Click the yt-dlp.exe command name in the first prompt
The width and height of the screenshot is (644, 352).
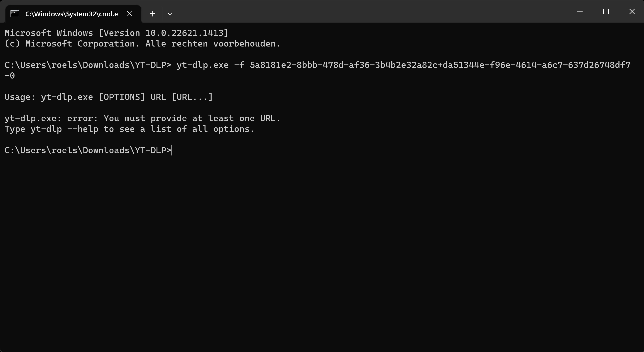pyautogui.click(x=203, y=65)
